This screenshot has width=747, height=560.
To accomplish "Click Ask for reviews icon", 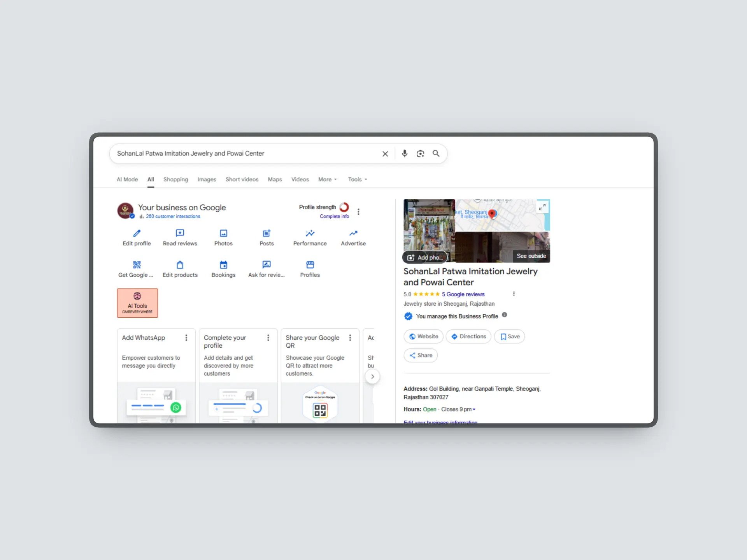I will click(267, 265).
